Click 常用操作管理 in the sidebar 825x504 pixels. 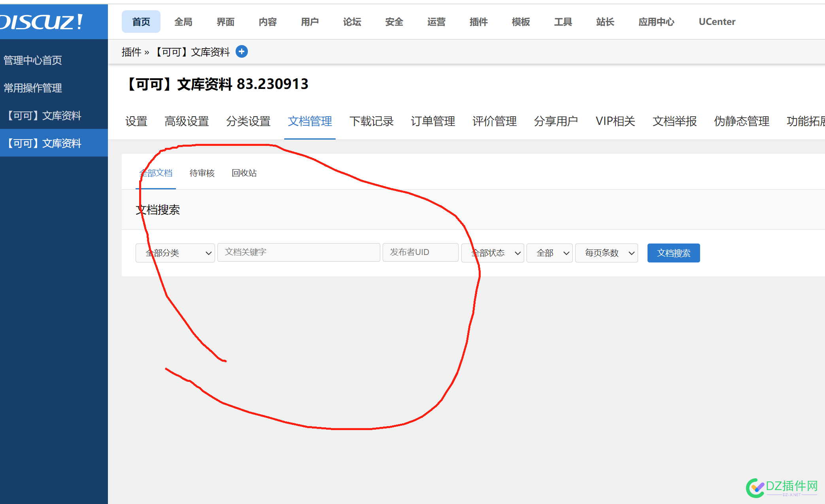tap(32, 88)
